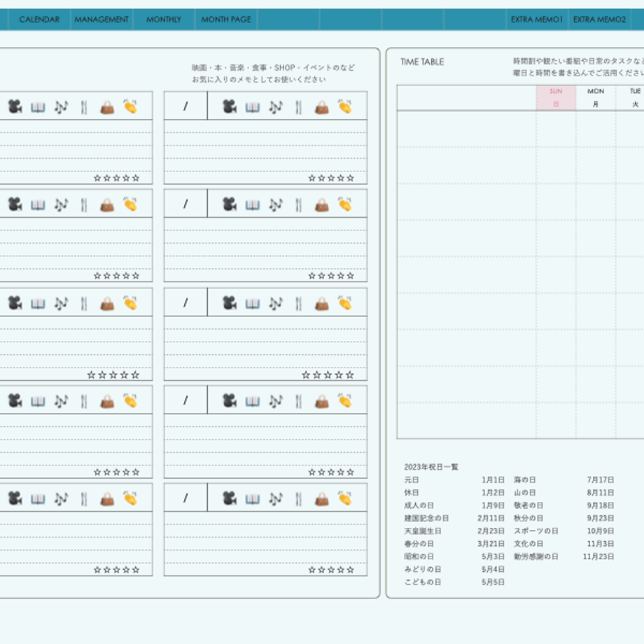
Task: Select movie camera icon in third right-column card
Action: click(230, 303)
